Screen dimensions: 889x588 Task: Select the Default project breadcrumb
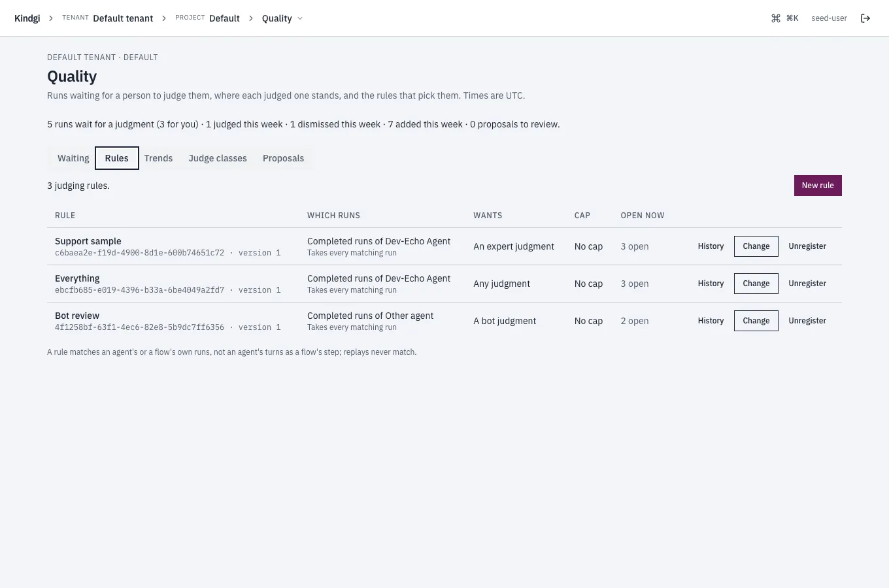pos(224,18)
